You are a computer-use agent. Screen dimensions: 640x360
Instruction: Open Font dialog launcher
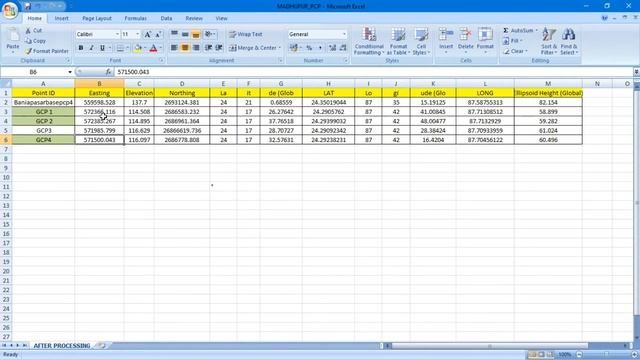[162, 60]
